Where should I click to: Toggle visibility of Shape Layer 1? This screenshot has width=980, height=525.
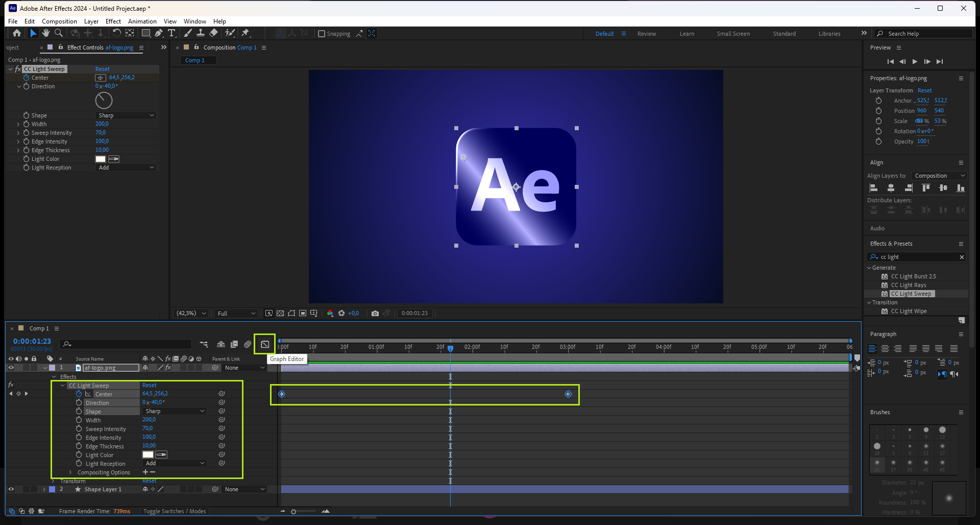[x=11, y=489]
